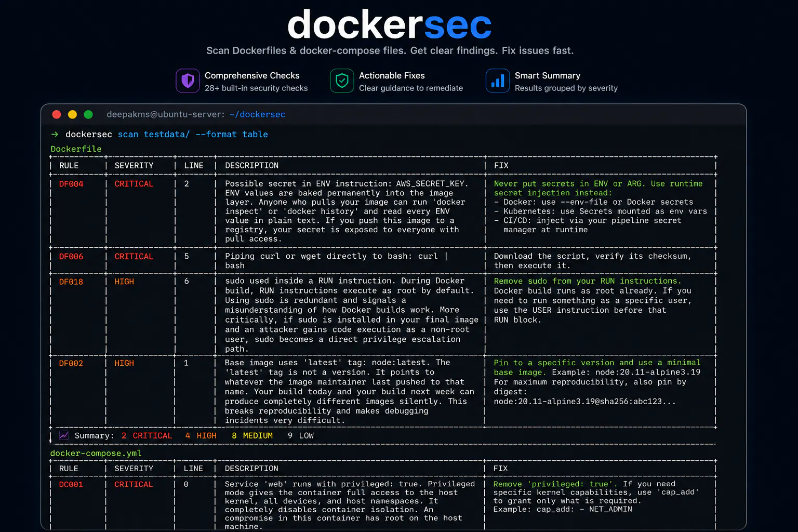Click the dockersec logo title
The width and height of the screenshot is (798, 532).
(x=389, y=24)
